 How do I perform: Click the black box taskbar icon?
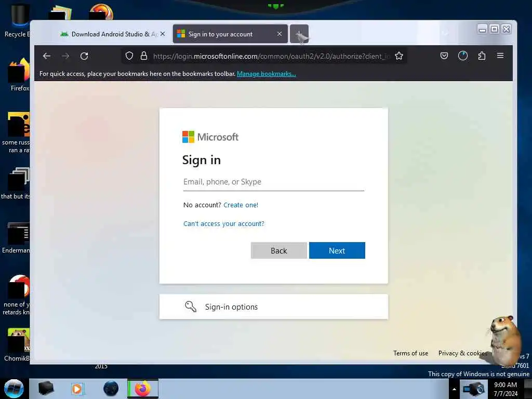pos(46,389)
